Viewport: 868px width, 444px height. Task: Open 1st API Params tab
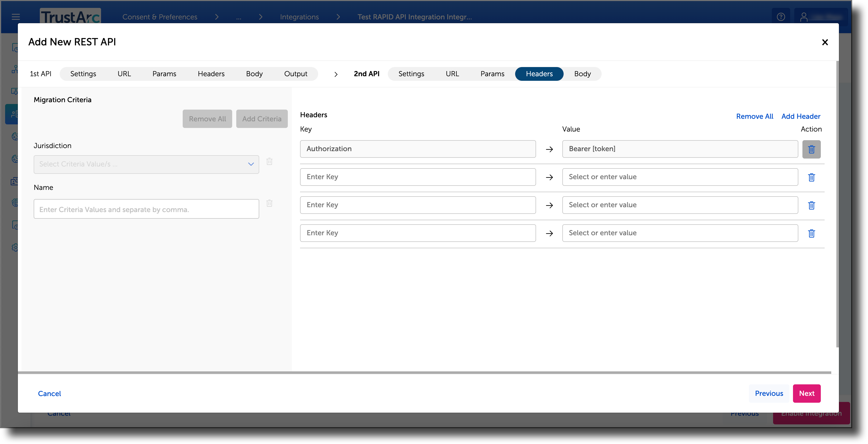point(164,74)
